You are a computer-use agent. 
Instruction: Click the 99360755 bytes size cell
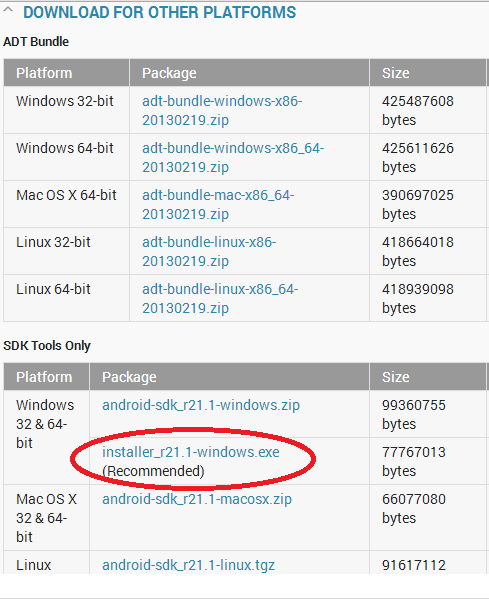pos(428,414)
